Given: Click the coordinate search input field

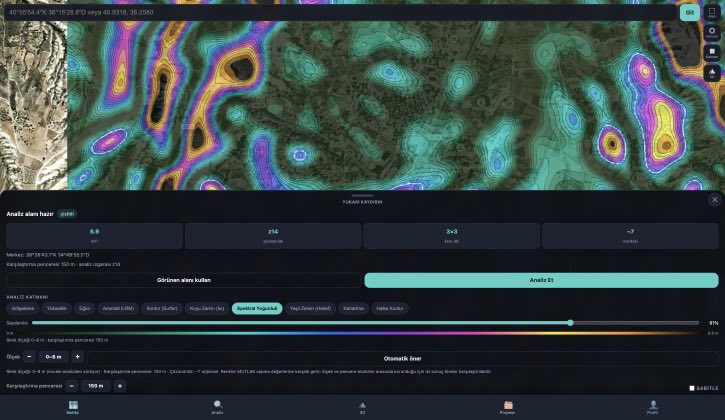Looking at the screenshot, I should (341, 12).
